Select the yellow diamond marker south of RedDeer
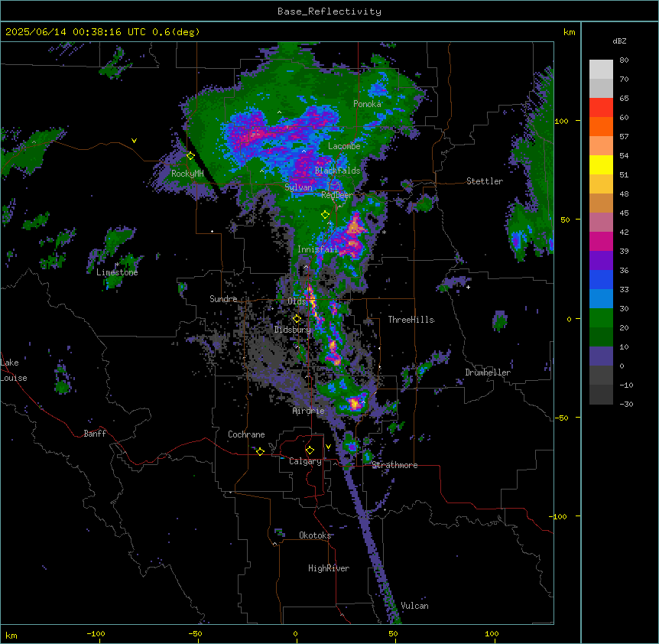 [x=325, y=215]
